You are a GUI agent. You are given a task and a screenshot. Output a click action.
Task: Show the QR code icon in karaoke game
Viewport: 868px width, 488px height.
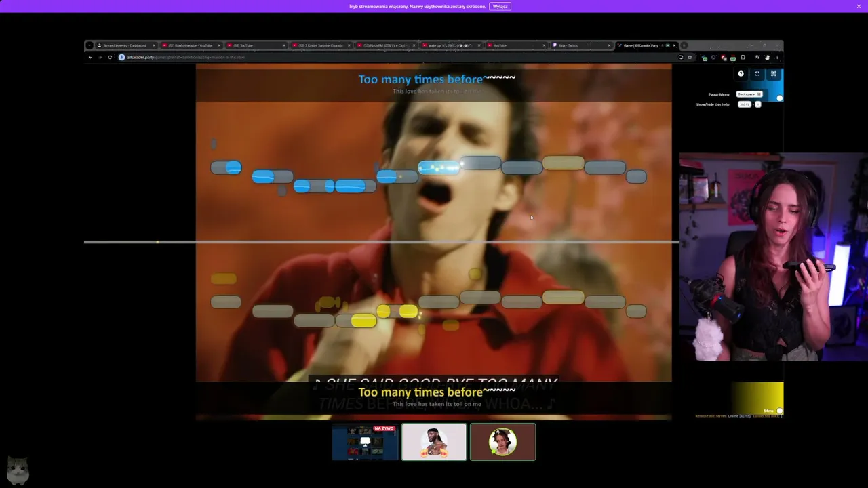774,74
